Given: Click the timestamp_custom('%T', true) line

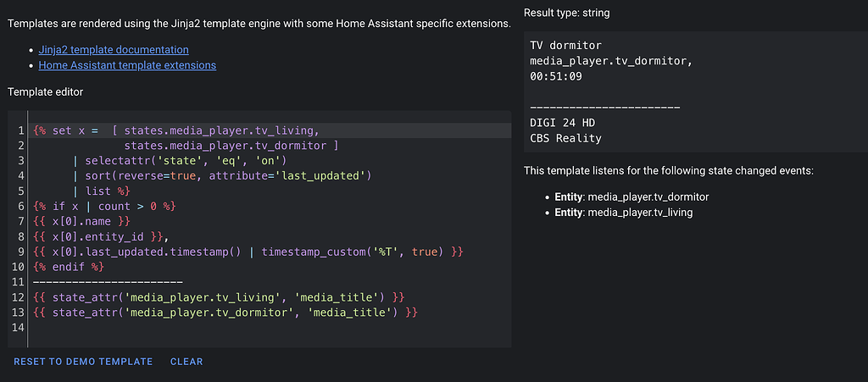Looking at the screenshot, I should coord(248,252).
